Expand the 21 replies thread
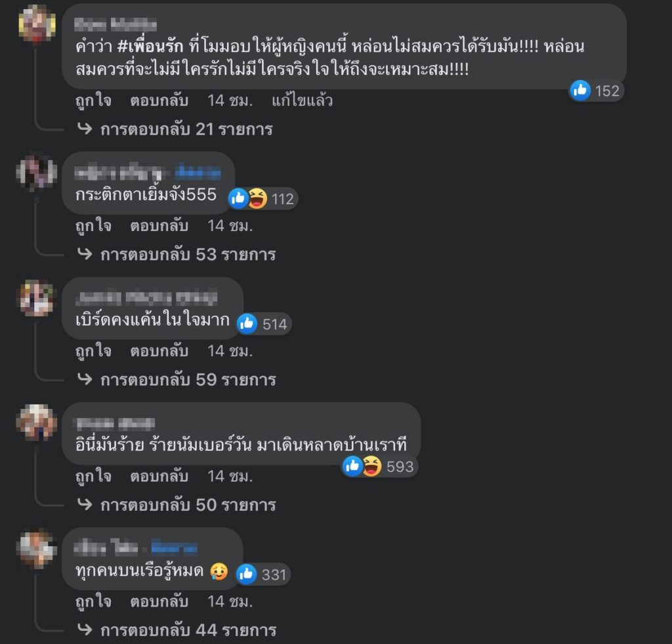The height and width of the screenshot is (644, 672). (186, 129)
